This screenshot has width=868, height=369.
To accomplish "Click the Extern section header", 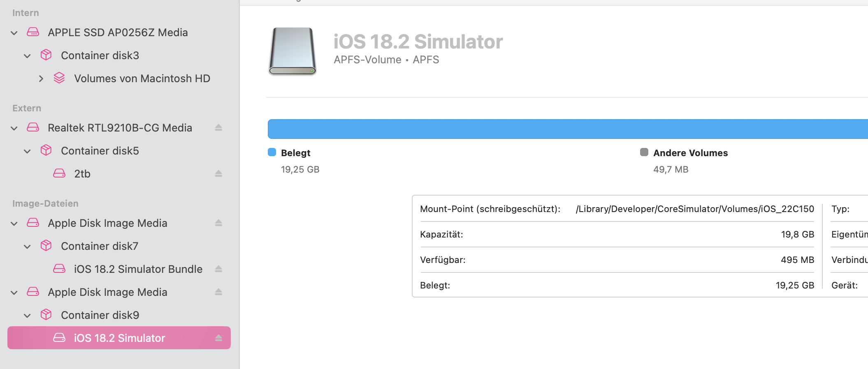I will pos(27,108).
